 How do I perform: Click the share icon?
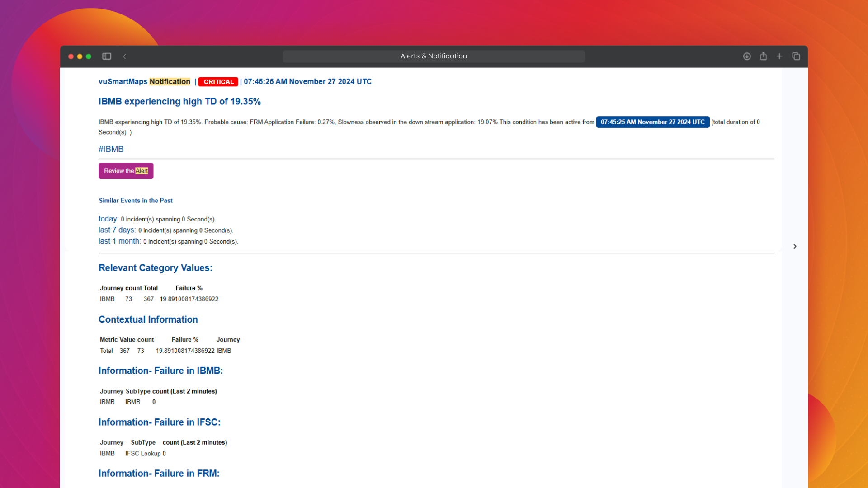[x=763, y=56]
